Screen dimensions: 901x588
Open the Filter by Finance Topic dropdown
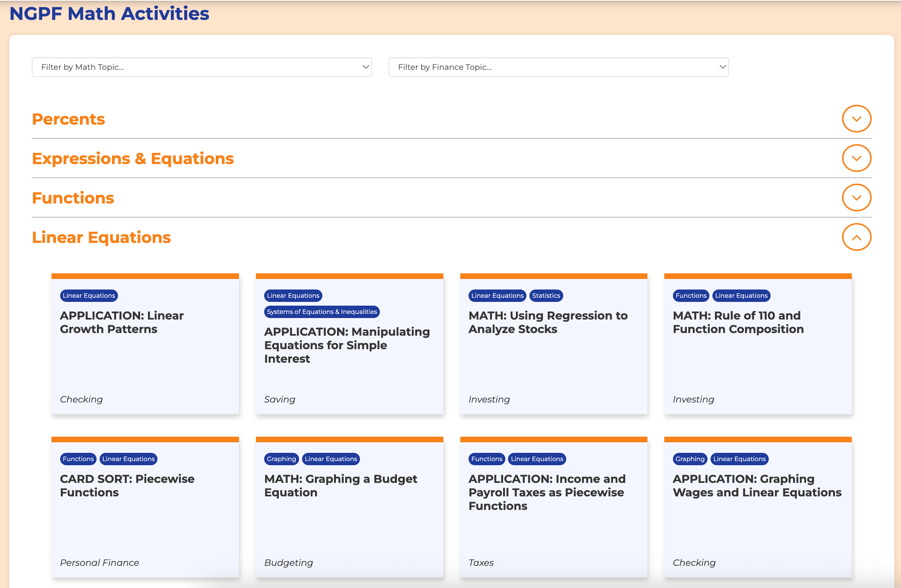[558, 67]
